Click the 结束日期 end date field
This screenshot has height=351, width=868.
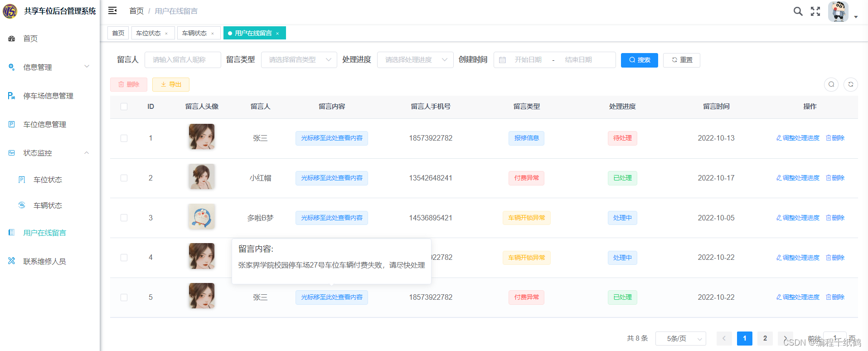tap(578, 60)
